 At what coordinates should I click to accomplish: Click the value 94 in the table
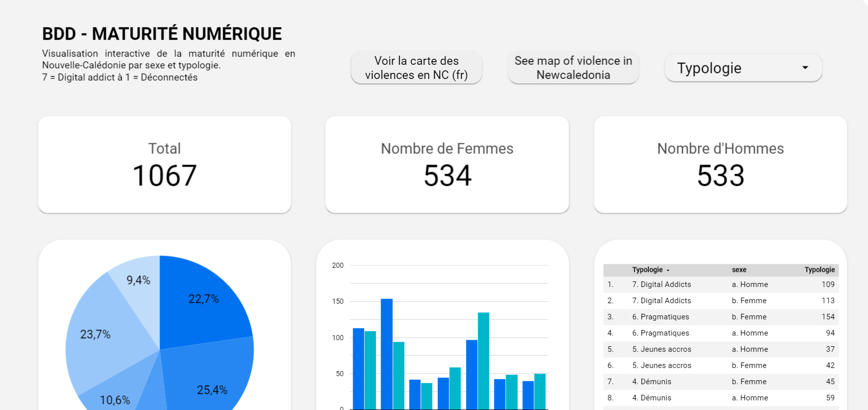click(830, 333)
